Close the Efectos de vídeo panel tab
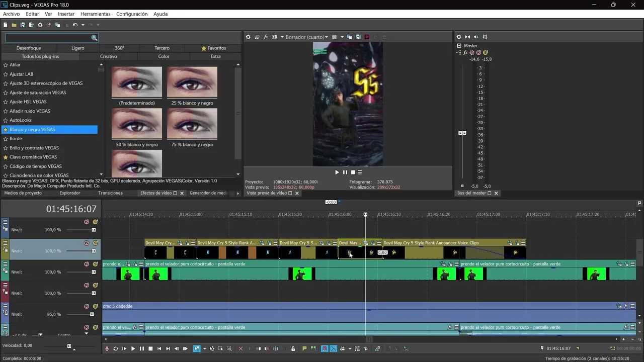 click(182, 193)
